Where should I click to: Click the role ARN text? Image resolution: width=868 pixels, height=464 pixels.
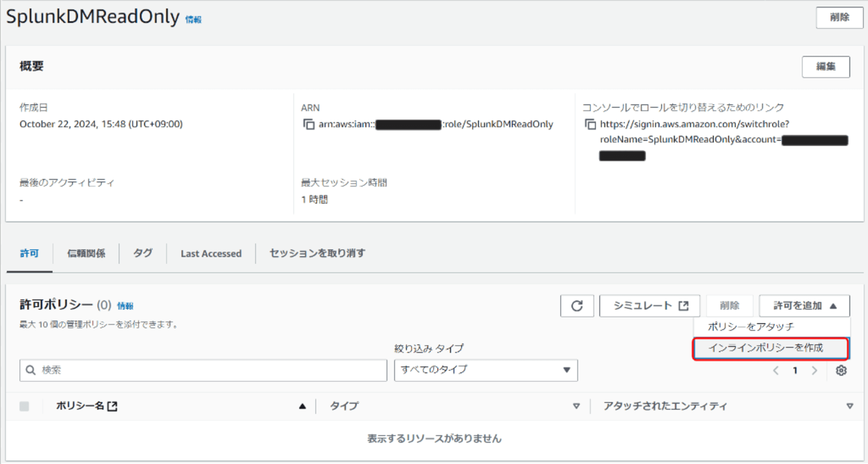tap(436, 124)
